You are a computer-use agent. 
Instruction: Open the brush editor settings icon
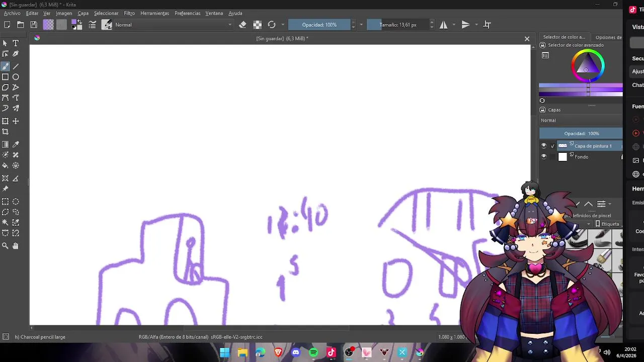point(93,25)
